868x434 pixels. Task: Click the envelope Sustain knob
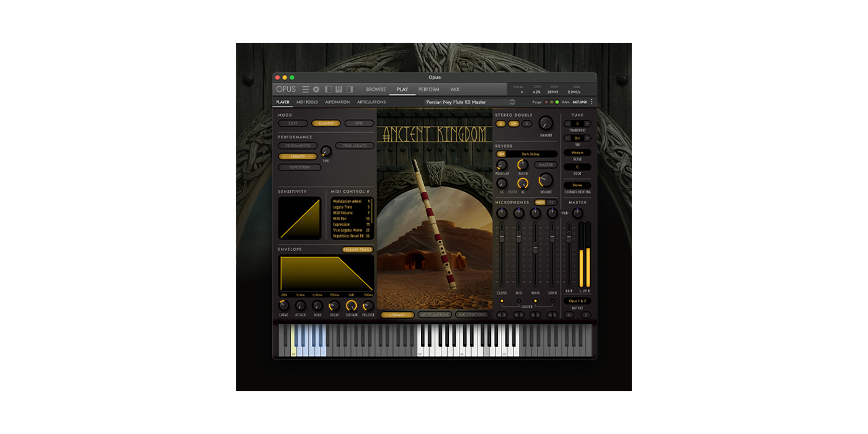[x=351, y=306]
